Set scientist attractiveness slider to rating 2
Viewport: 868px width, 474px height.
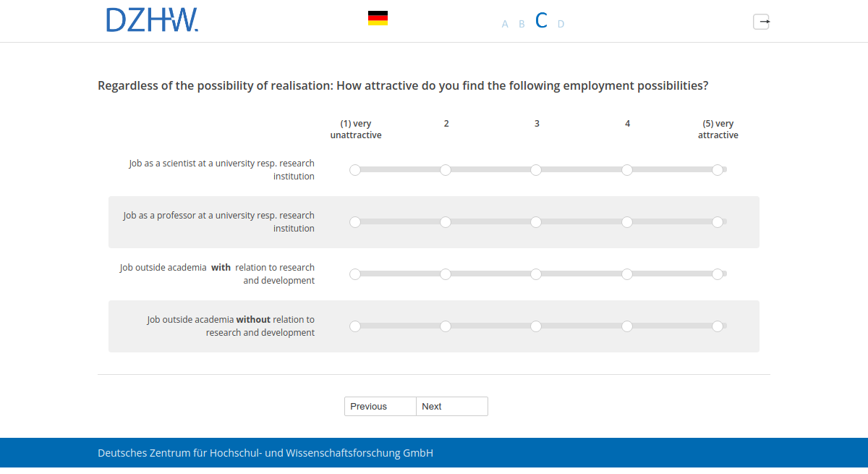click(446, 169)
